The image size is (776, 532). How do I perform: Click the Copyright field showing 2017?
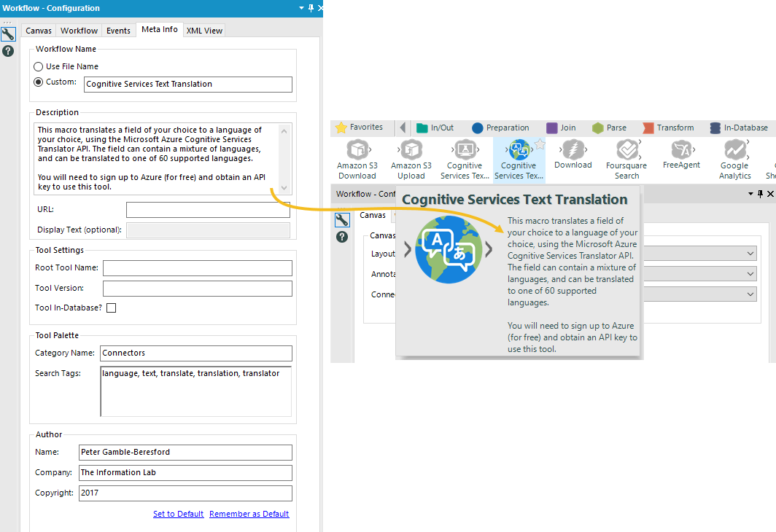pos(185,493)
